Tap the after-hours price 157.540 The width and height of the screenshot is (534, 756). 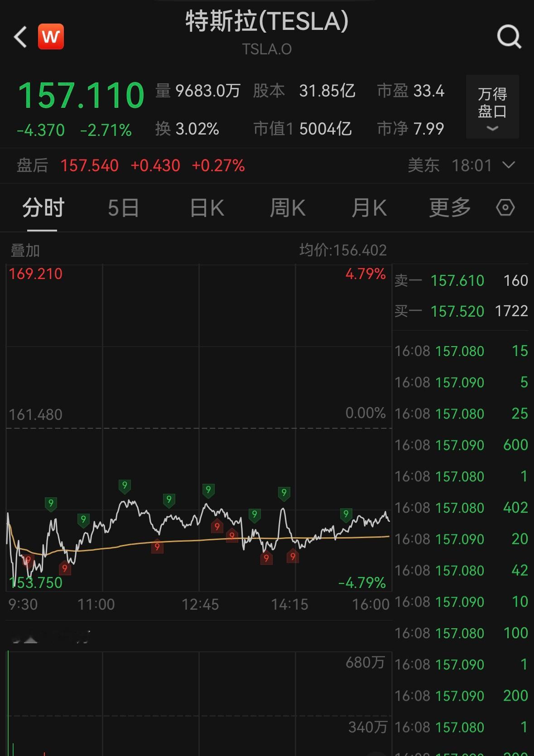click(x=90, y=165)
